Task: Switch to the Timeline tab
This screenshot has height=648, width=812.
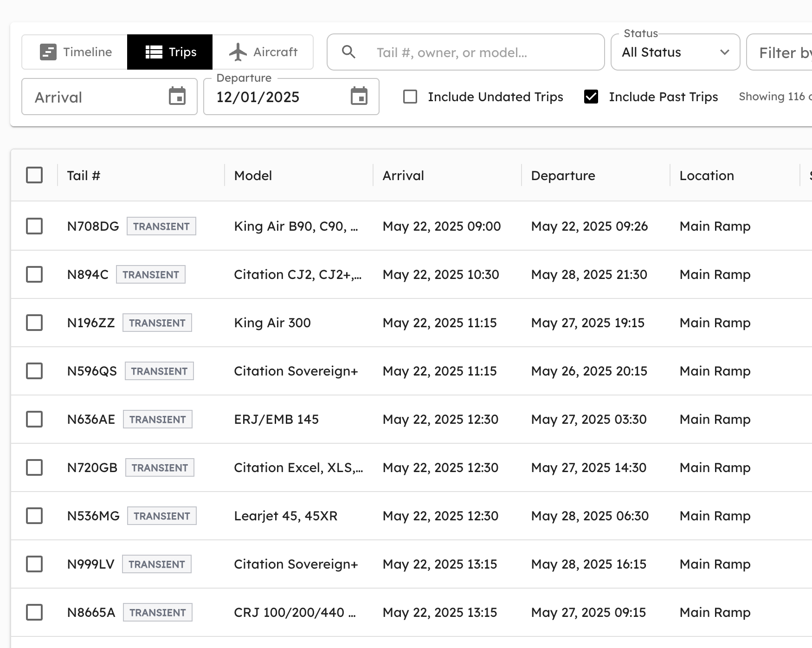Action: click(x=75, y=52)
